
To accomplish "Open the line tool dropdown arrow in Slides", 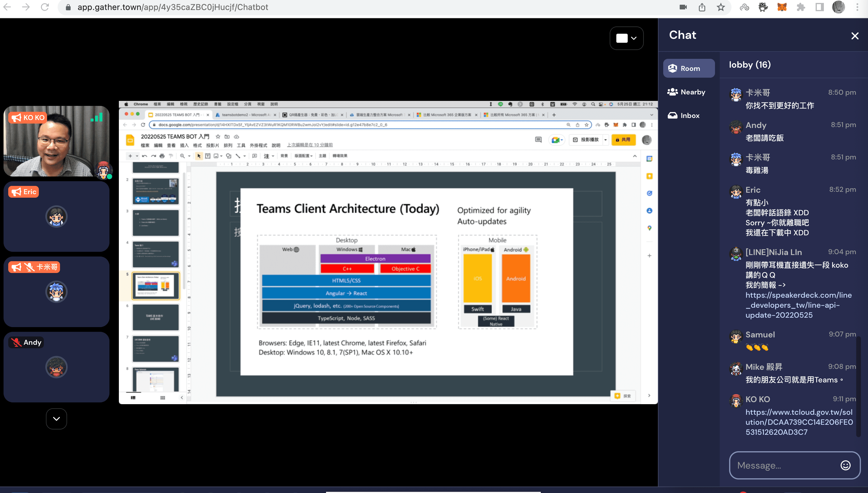I will (245, 156).
